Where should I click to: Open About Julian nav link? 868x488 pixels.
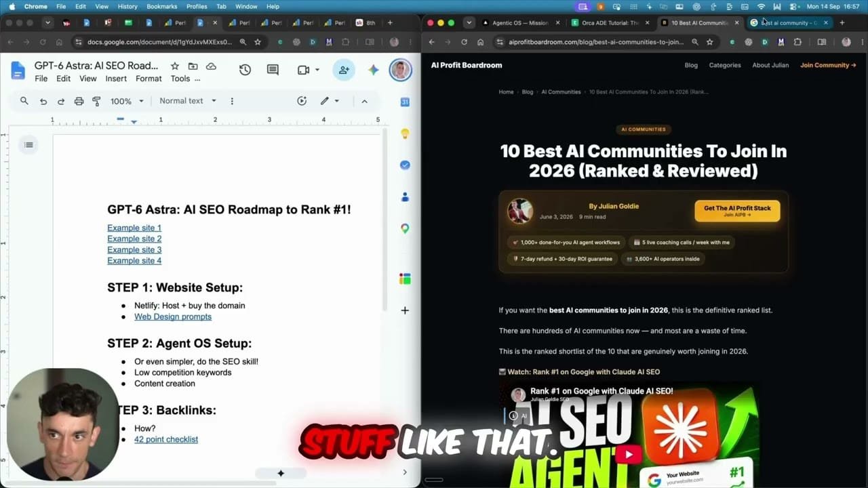(x=770, y=65)
